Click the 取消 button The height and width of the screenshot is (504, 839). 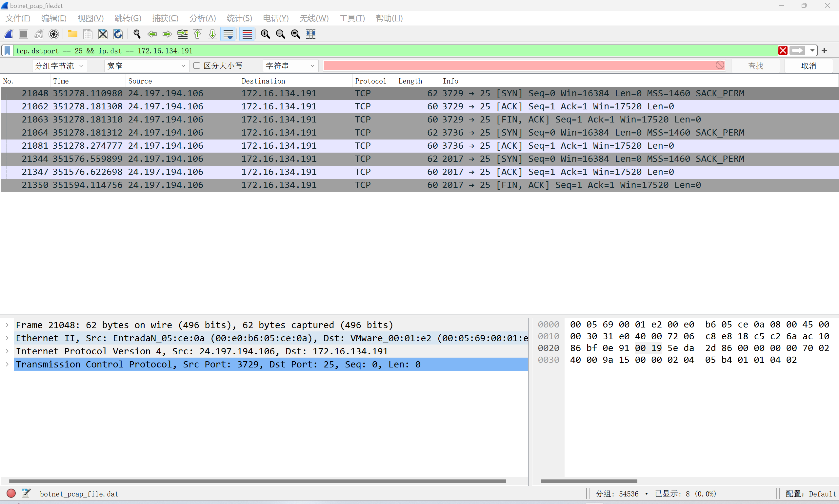(x=809, y=65)
